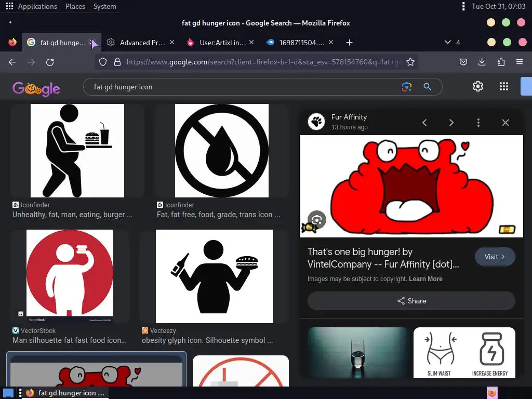Open Unhealthy, fat, man, eating, burger result

click(x=73, y=215)
